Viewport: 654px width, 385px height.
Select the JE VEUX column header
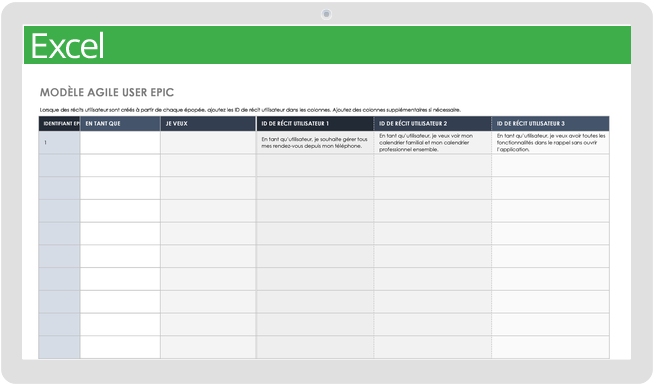(208, 124)
